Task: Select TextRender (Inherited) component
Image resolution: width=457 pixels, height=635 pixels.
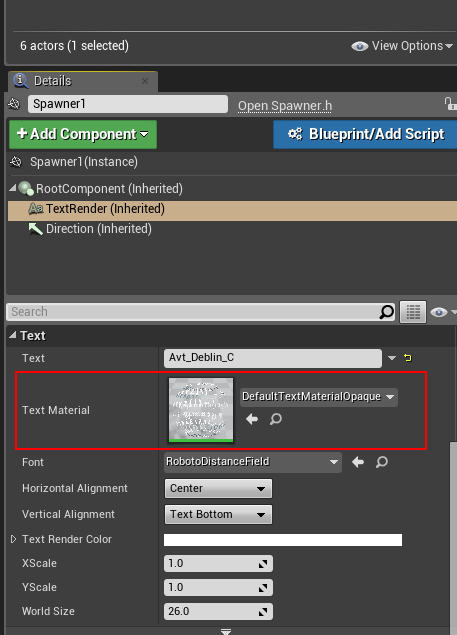Action: click(232, 209)
